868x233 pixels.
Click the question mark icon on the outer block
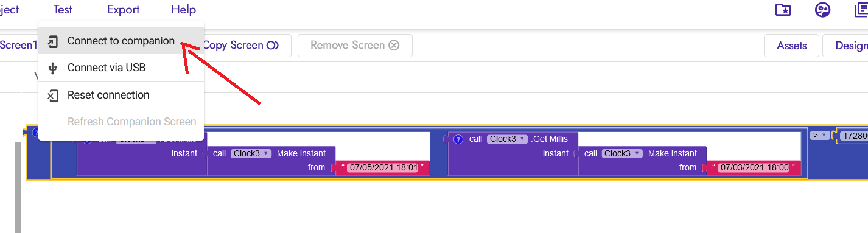[x=36, y=132]
